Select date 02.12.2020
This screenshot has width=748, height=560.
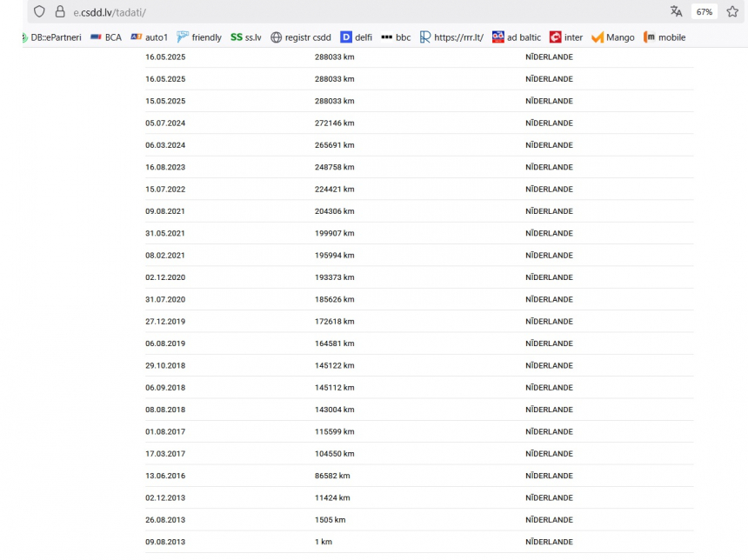point(165,277)
